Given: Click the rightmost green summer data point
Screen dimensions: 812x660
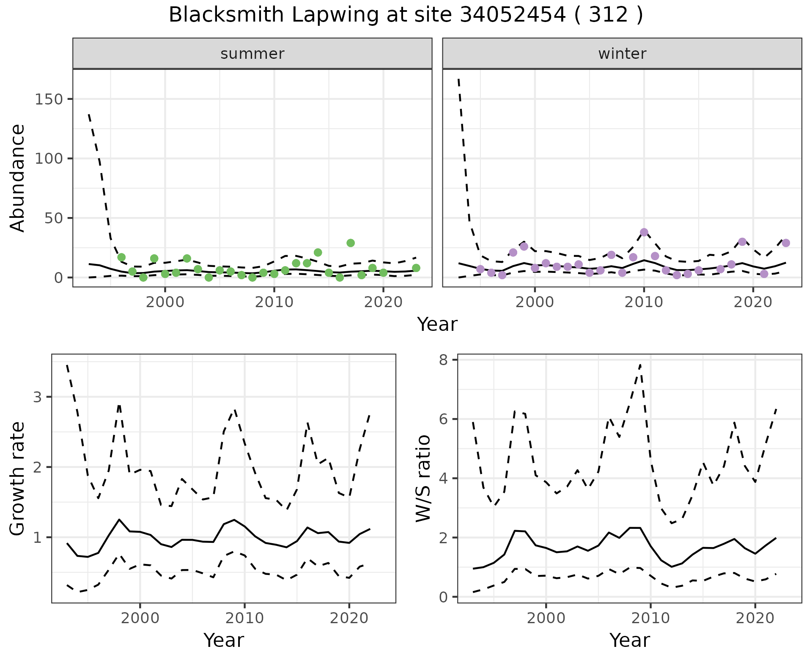Looking at the screenshot, I should tap(416, 268).
